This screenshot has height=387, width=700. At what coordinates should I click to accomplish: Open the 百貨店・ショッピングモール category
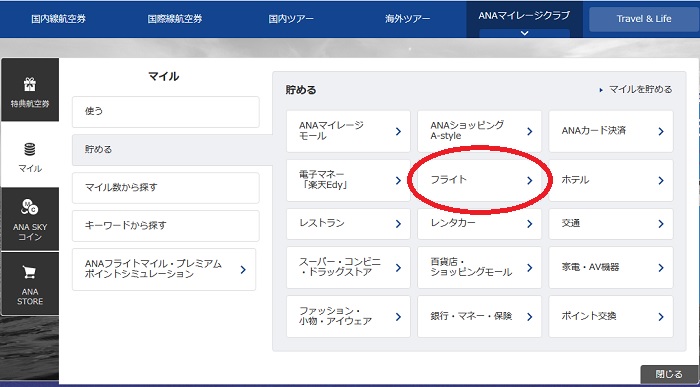479,267
